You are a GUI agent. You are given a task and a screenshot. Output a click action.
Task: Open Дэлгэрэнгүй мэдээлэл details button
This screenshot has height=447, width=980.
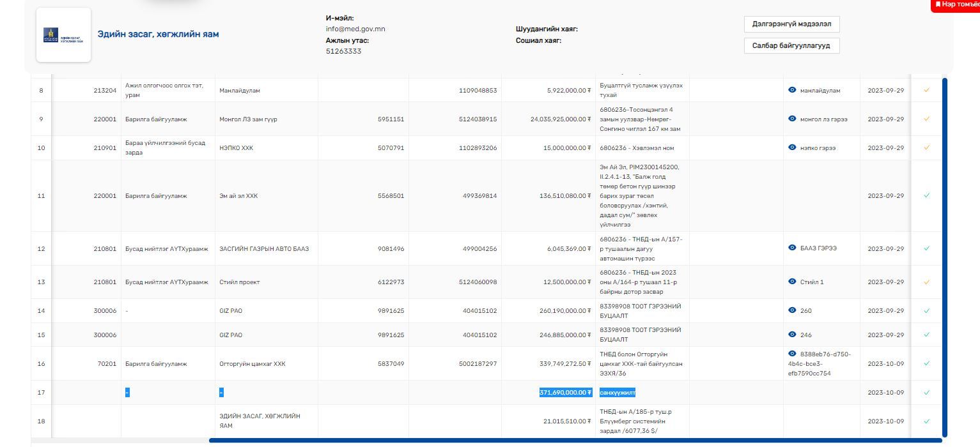tap(791, 24)
